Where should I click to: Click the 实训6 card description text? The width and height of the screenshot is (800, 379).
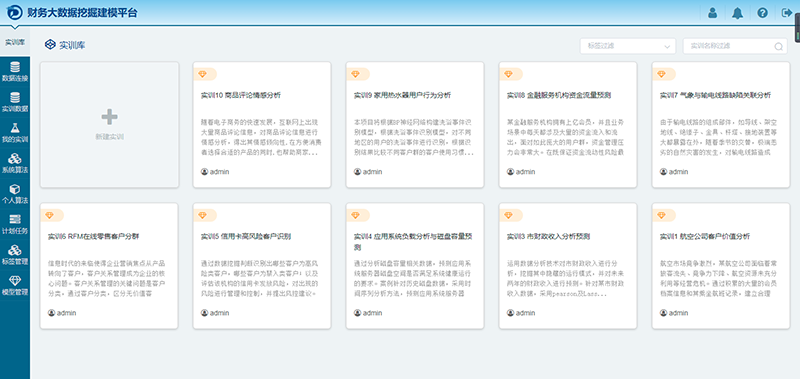[107, 279]
